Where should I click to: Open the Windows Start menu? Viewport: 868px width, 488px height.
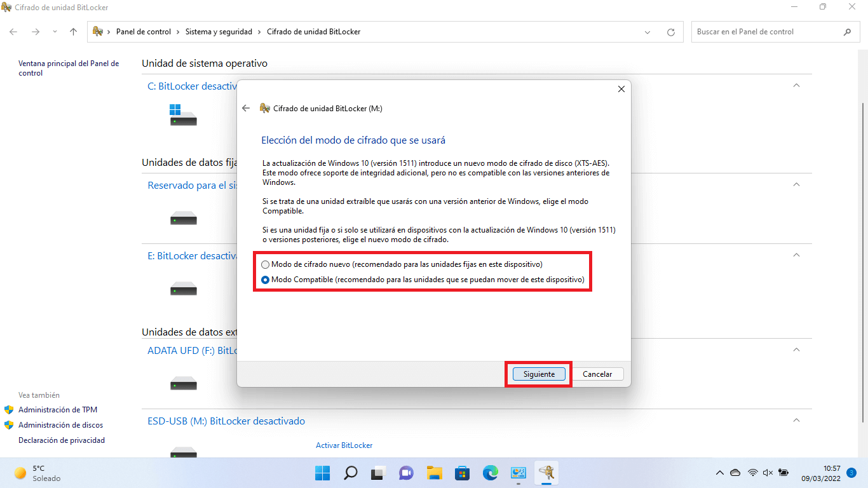(322, 473)
